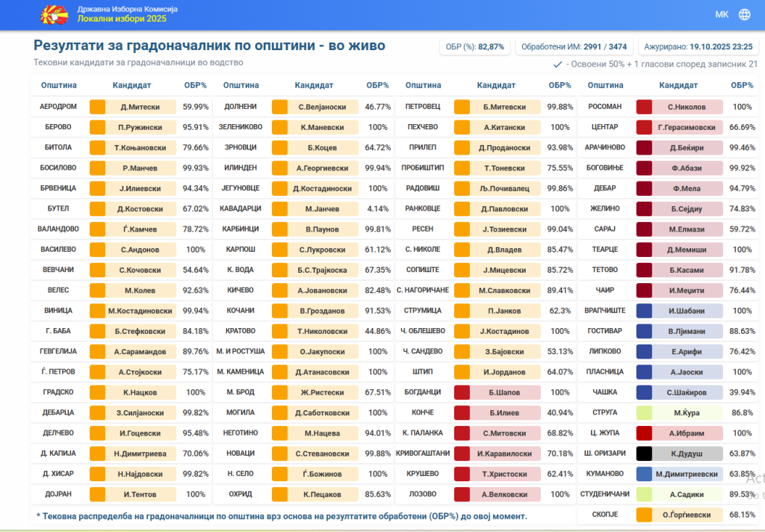Click the orange swatch beside О.Ѓорѓиевски
Screen dimensions: 765x532
[x=645, y=514]
